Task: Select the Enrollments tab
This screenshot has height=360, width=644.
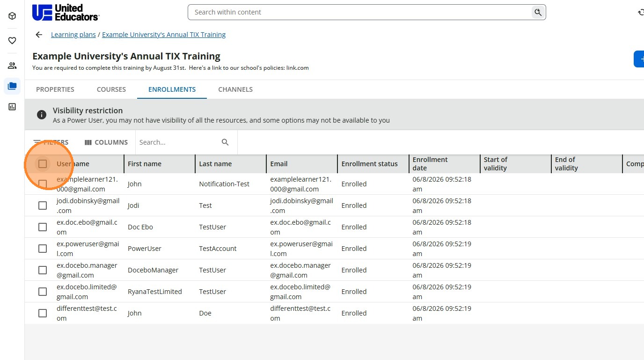Action: pos(172,89)
